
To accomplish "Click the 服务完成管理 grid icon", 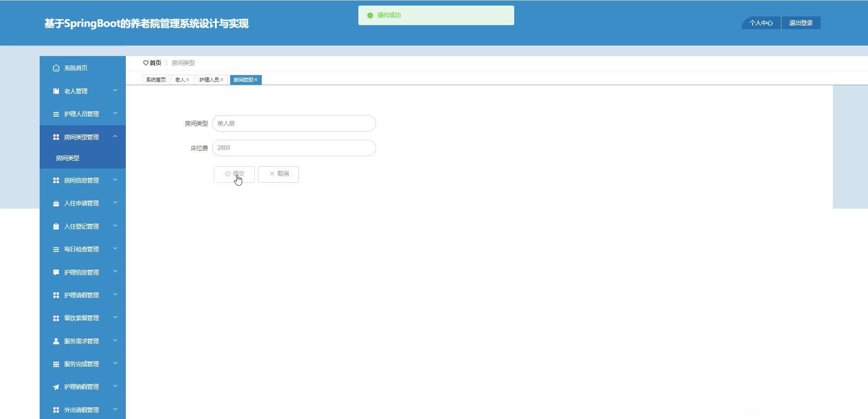I will point(56,364).
